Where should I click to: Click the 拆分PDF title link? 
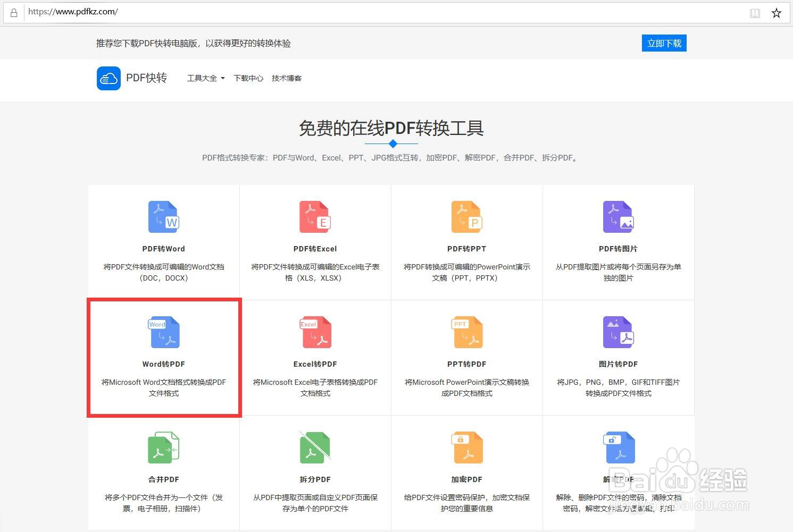tap(315, 479)
